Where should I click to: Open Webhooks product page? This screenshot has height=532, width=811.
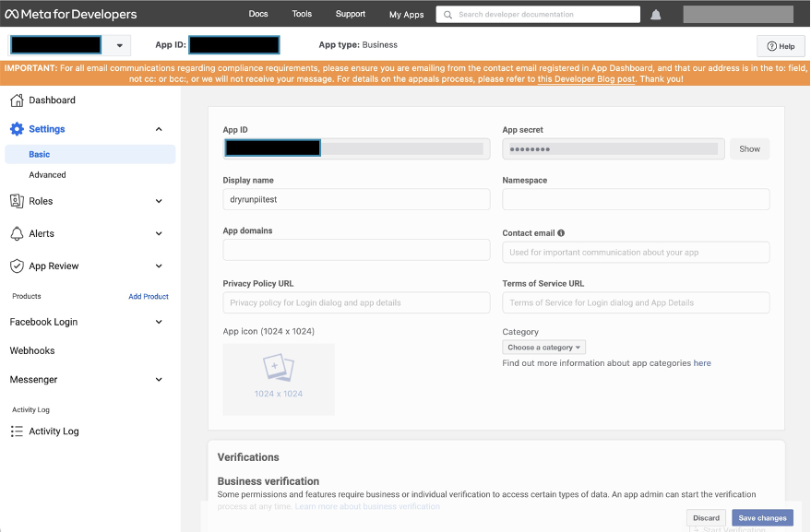(32, 350)
